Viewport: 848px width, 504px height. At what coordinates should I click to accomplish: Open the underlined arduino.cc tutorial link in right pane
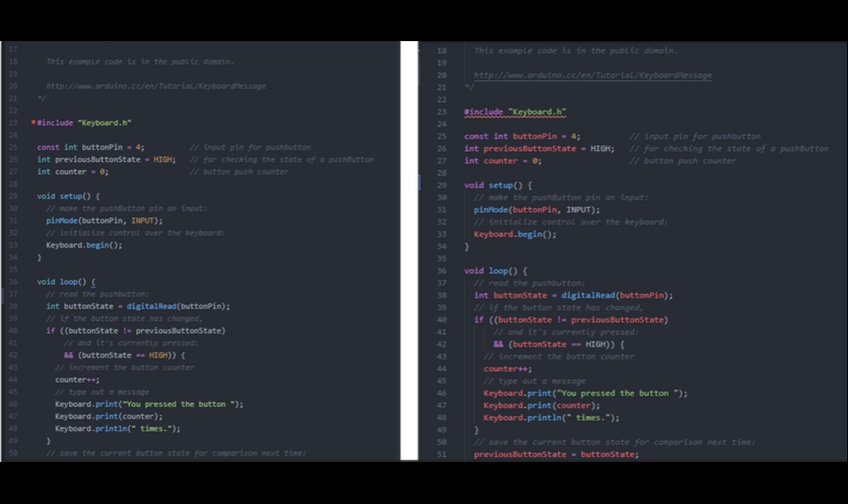pyautogui.click(x=593, y=75)
